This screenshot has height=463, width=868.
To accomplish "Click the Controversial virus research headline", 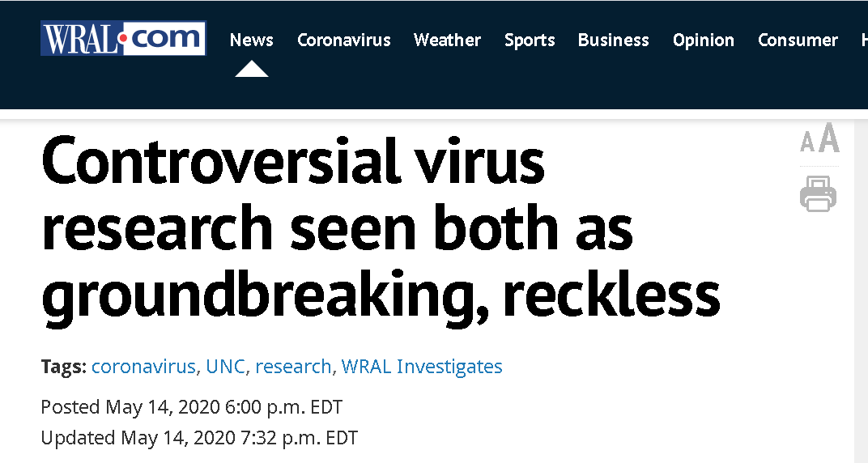I will 381,229.
